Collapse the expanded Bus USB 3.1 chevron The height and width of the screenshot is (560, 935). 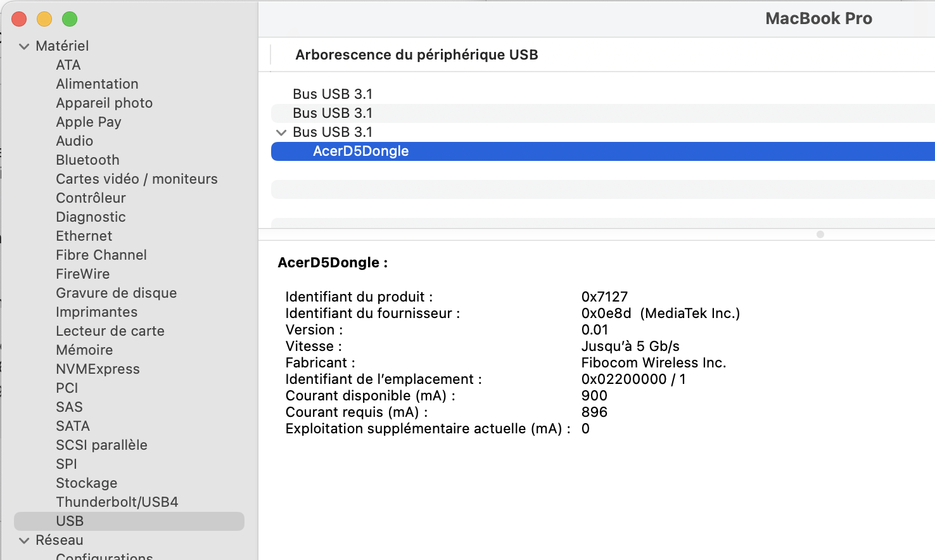coord(281,132)
